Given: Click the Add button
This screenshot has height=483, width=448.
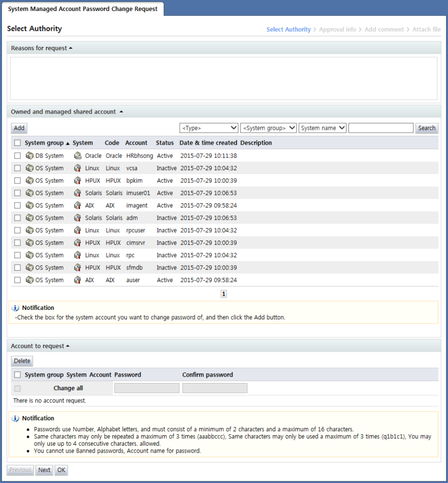Looking at the screenshot, I should [x=19, y=128].
